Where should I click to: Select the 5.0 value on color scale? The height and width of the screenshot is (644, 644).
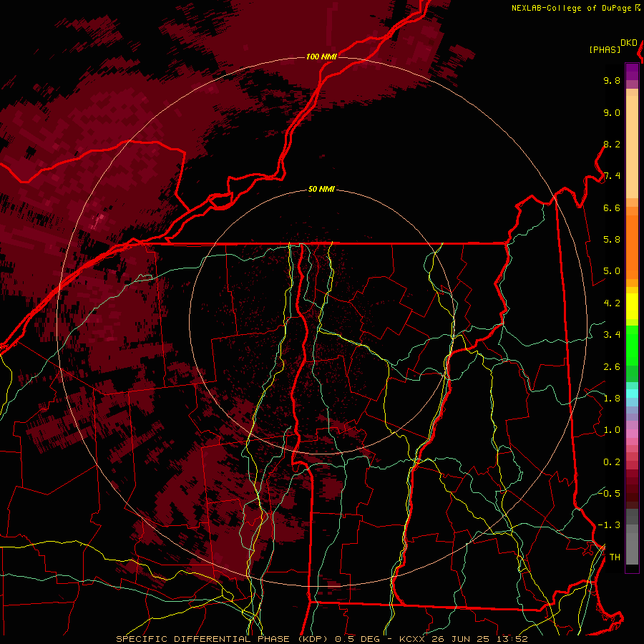[x=612, y=271]
